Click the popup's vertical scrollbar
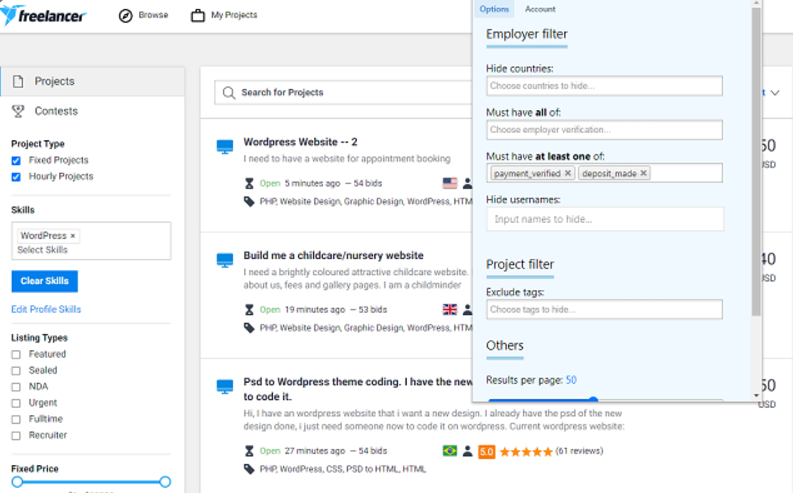This screenshot has height=493, width=793. pos(756,162)
